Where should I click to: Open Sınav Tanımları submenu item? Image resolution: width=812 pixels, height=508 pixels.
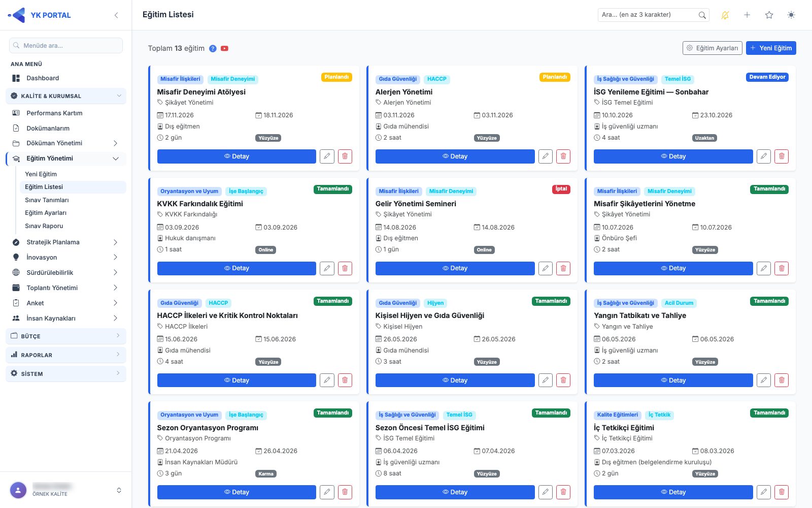tap(47, 200)
